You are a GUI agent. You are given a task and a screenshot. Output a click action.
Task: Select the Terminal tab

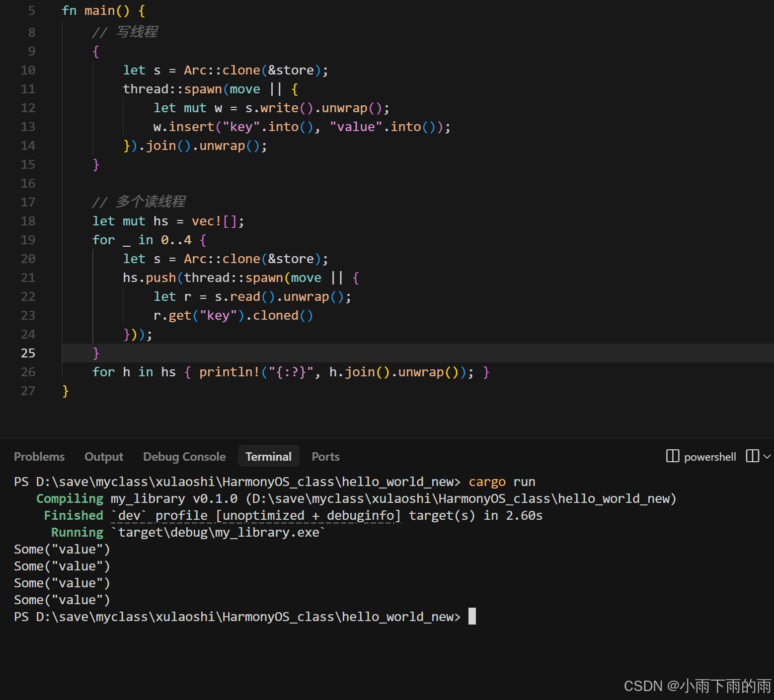point(268,456)
